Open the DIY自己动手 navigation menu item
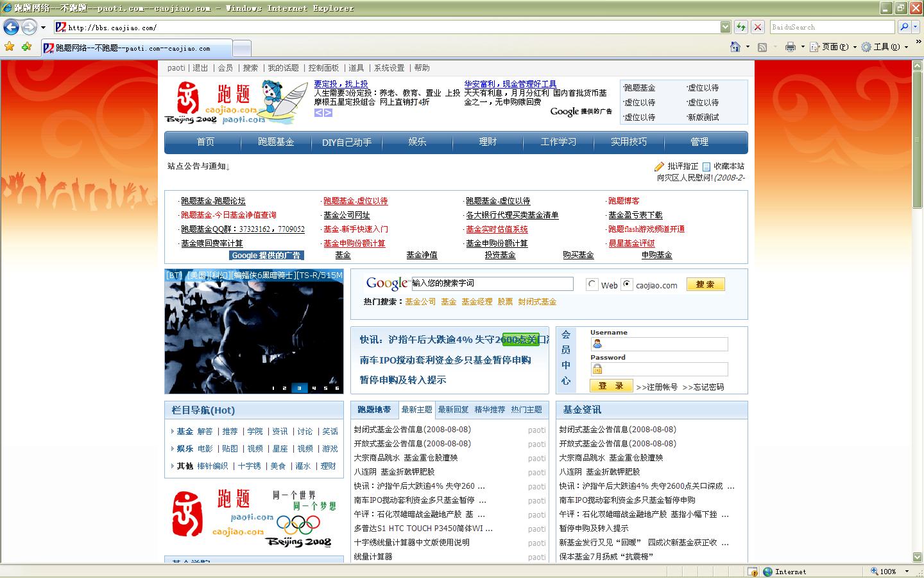Screen dimensions: 924x578 (346, 142)
